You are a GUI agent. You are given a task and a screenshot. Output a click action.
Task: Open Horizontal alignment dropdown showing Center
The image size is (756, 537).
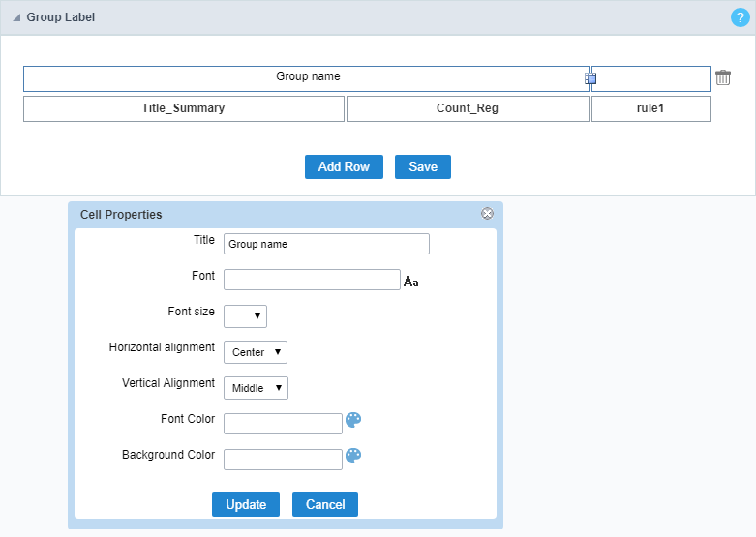pyautogui.click(x=256, y=352)
